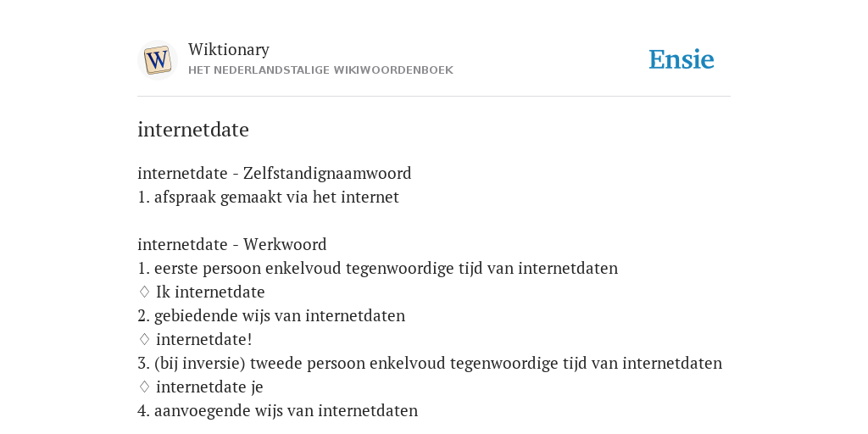Click the horizontal divider under the header

[434, 97]
